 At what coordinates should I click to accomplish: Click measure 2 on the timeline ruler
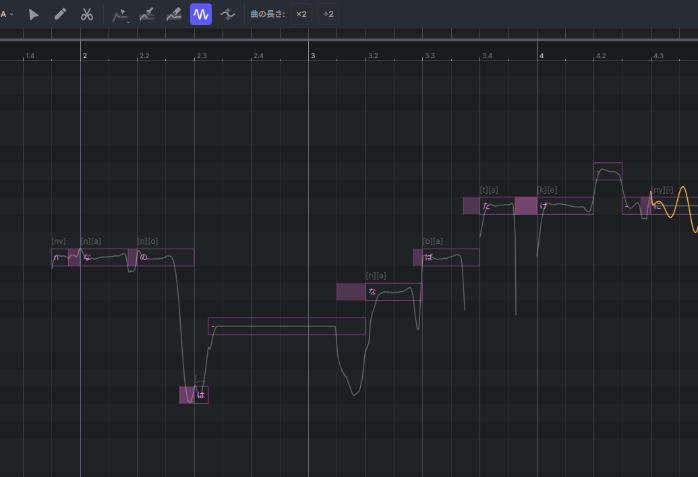click(x=84, y=55)
